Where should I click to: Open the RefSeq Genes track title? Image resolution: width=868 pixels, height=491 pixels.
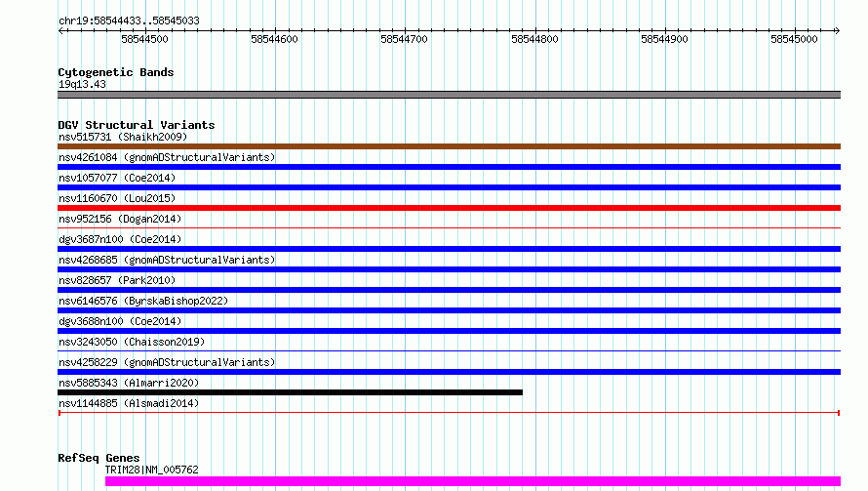point(99,458)
